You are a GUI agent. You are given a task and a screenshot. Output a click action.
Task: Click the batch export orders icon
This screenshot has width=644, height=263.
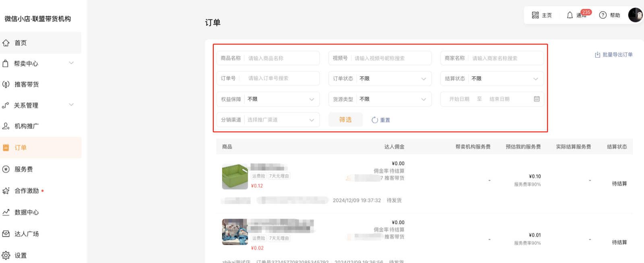[597, 55]
